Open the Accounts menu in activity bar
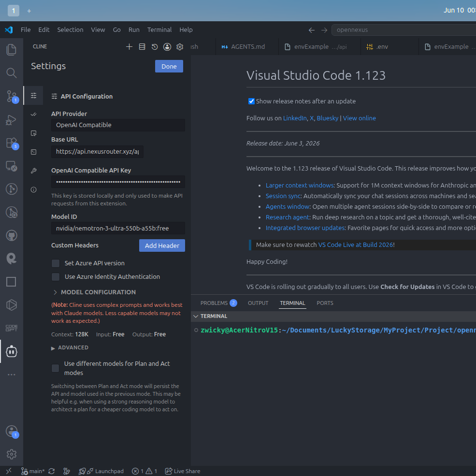Image resolution: width=476 pixels, height=476 pixels. pos(12,431)
